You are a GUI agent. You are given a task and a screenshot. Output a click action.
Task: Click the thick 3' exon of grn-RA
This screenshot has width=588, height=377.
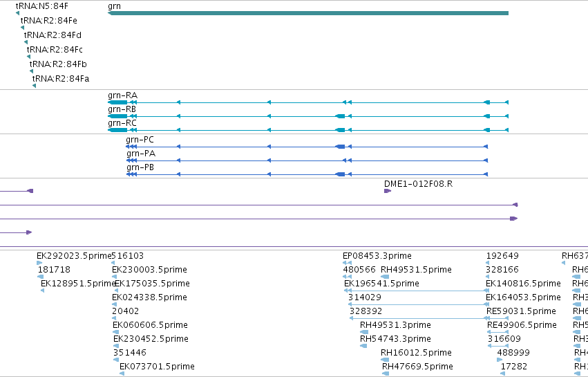(117, 102)
